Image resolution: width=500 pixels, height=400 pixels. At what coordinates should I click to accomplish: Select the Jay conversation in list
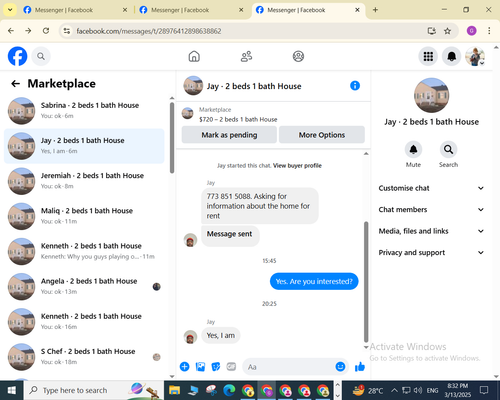pos(84,146)
